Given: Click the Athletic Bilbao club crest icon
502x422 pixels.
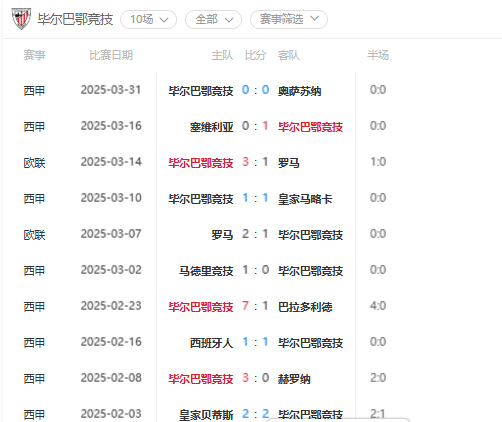Looking at the screenshot, I should tap(21, 19).
